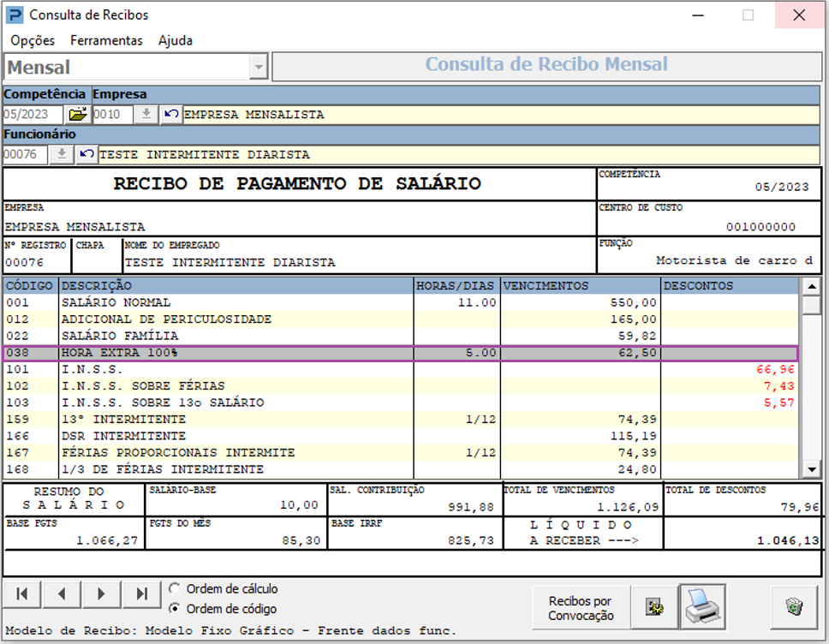
Task: Click the DESCRIÇÃO column header
Action: pyautogui.click(x=236, y=286)
